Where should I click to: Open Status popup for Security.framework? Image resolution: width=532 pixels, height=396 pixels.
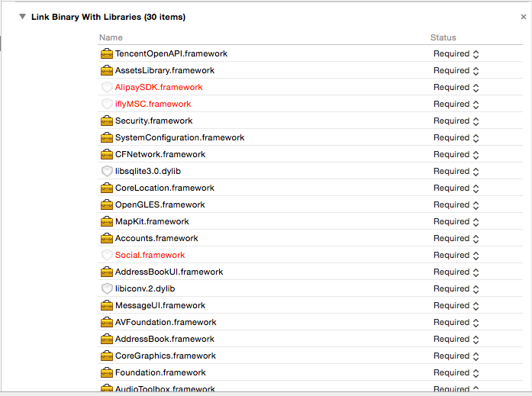(456, 121)
